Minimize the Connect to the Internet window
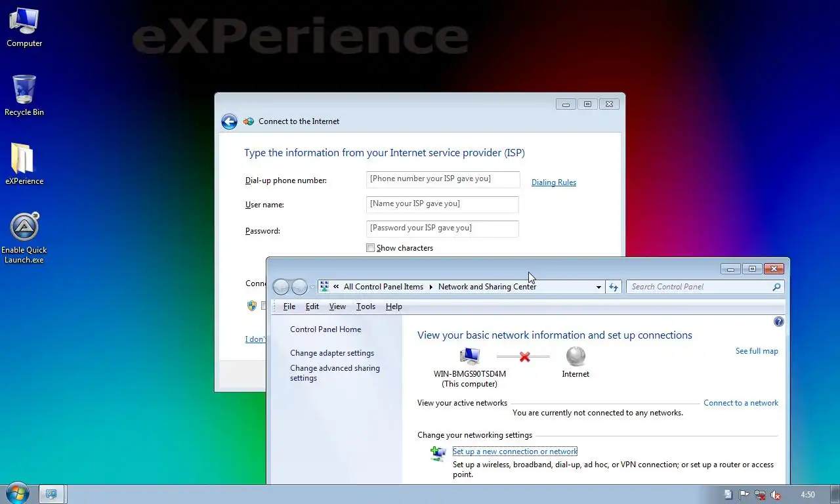The height and width of the screenshot is (504, 840). (566, 104)
